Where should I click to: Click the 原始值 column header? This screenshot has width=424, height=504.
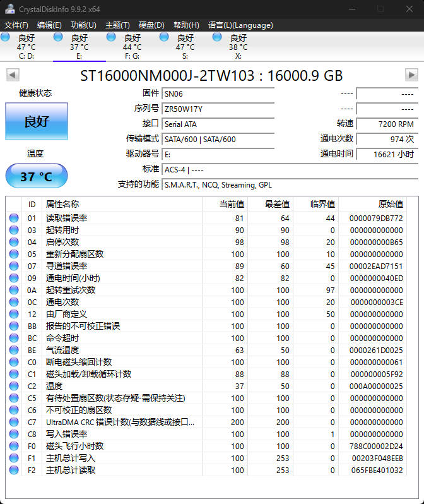point(373,205)
